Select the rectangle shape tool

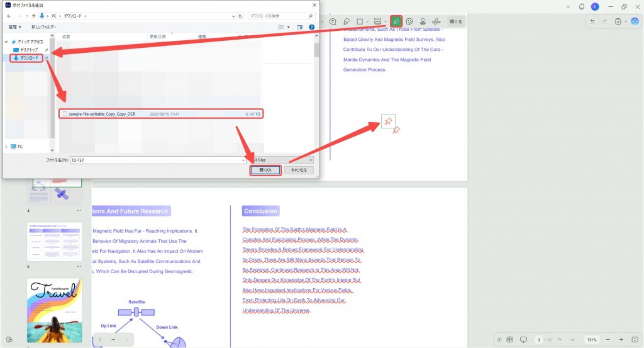click(x=360, y=21)
